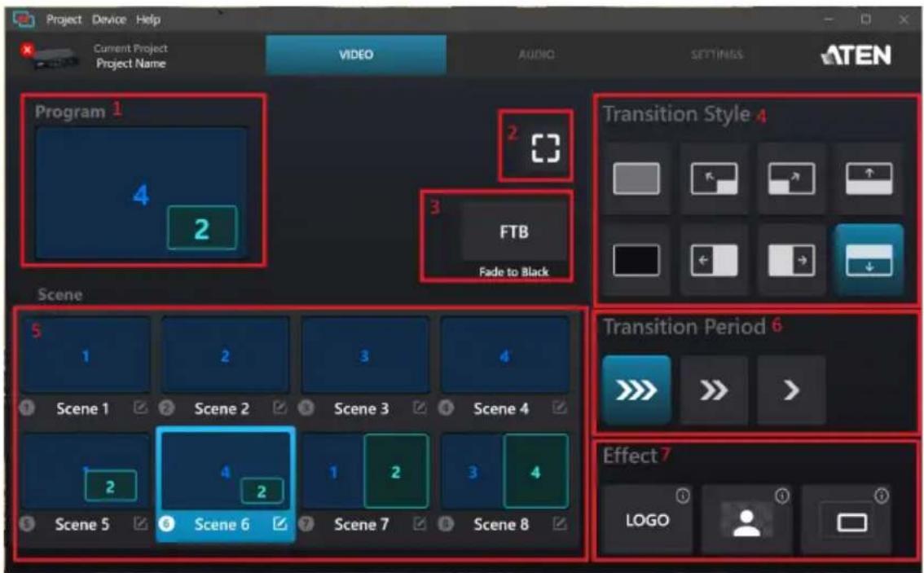Edit Scene 1 with its pencil icon
924x573 pixels.
140,408
